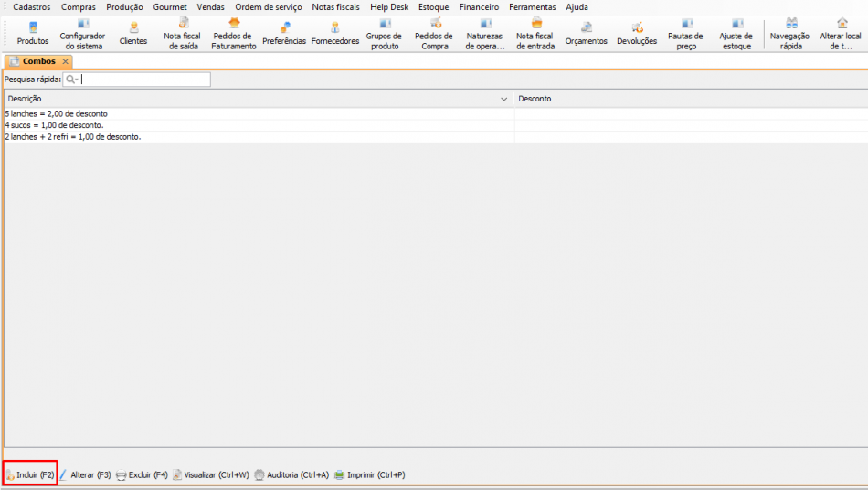Launch Navegação rápida from toolbar
Image resolution: width=868 pixels, height=490 pixels.
pyautogui.click(x=791, y=33)
